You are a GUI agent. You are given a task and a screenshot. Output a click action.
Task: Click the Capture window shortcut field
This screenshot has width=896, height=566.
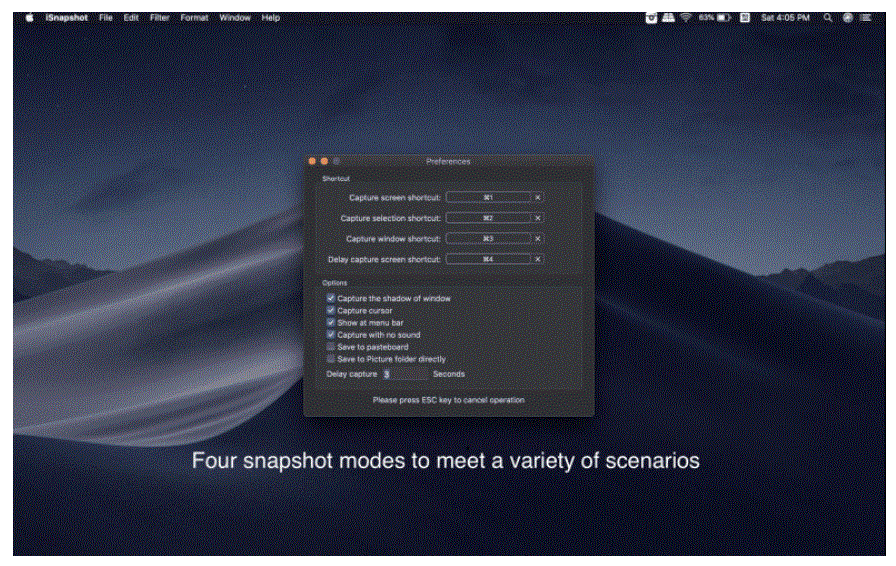point(488,238)
